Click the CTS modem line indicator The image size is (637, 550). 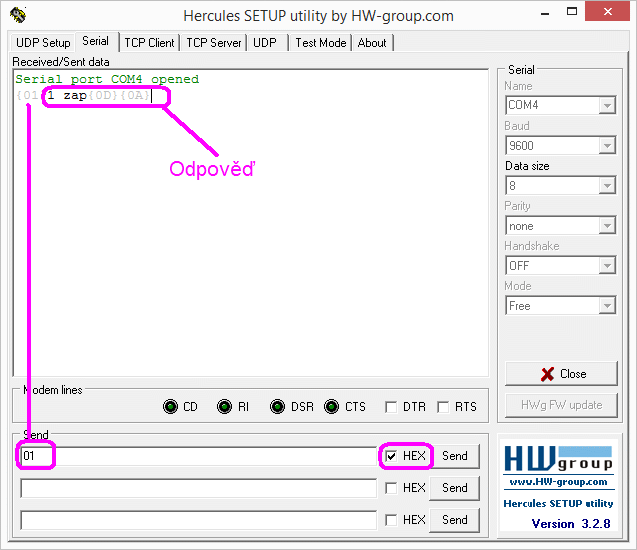[x=332, y=407]
